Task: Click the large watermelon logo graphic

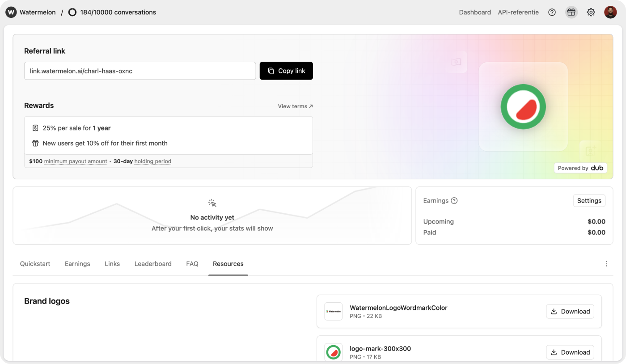Action: tap(523, 106)
